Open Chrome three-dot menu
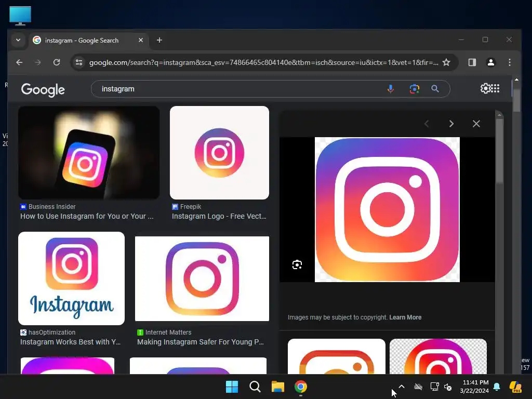 coord(509,62)
